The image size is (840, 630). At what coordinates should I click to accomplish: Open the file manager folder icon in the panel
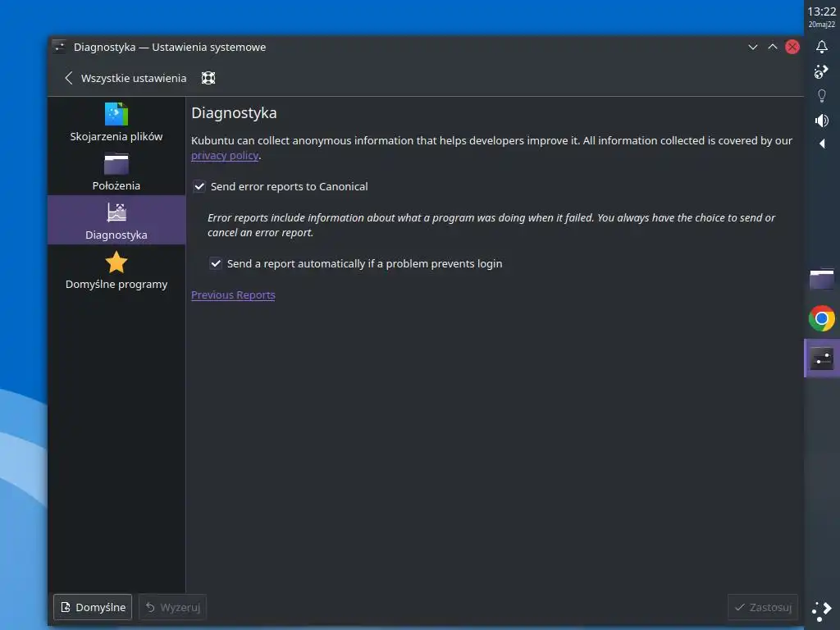point(821,279)
